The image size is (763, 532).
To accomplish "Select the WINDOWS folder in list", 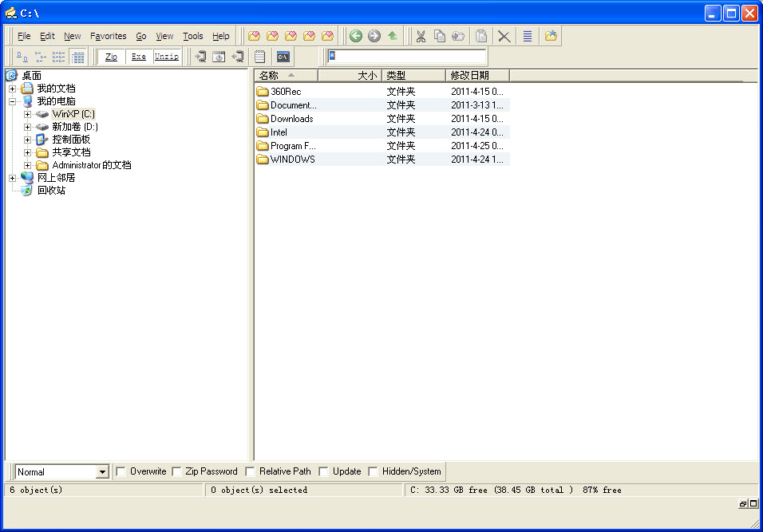I will click(292, 160).
